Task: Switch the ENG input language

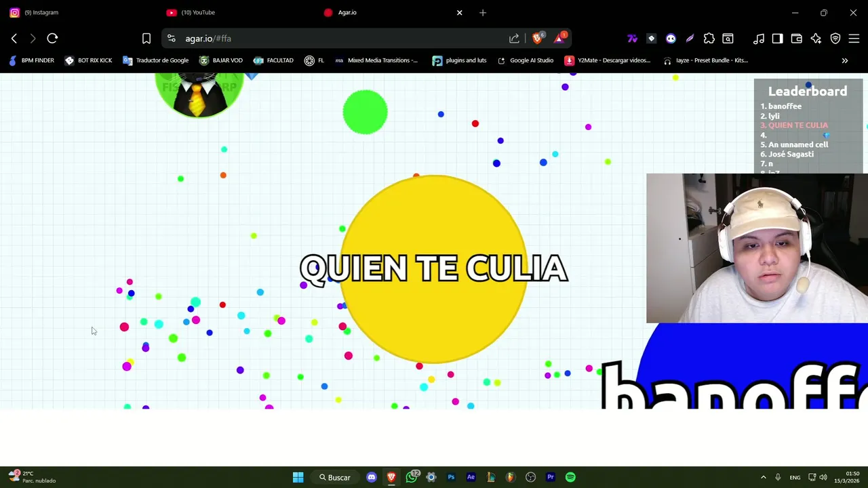Action: (x=795, y=477)
